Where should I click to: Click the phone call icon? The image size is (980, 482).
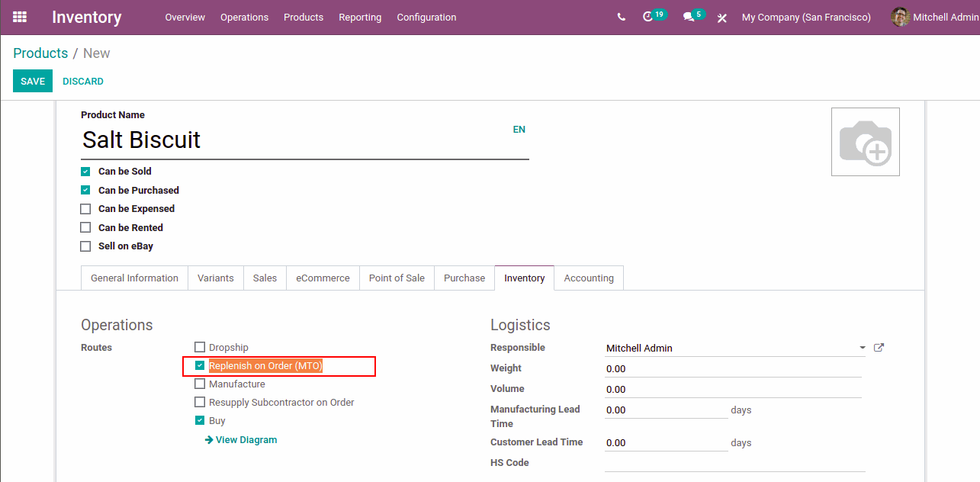pos(622,17)
